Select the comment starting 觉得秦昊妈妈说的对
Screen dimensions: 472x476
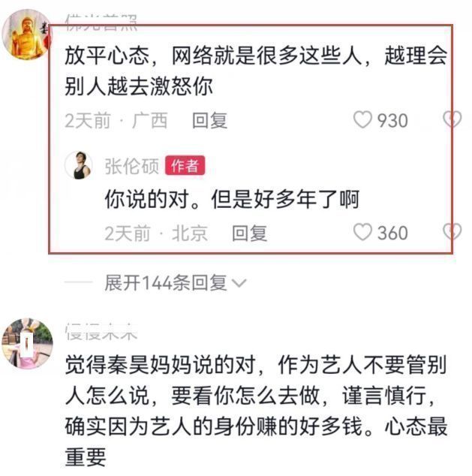pyautogui.click(x=256, y=411)
